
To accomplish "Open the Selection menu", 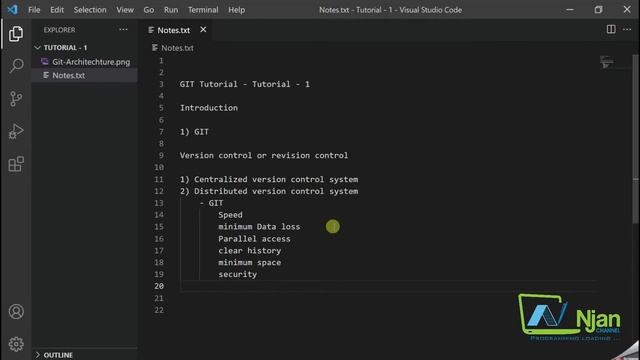I will coord(90,10).
